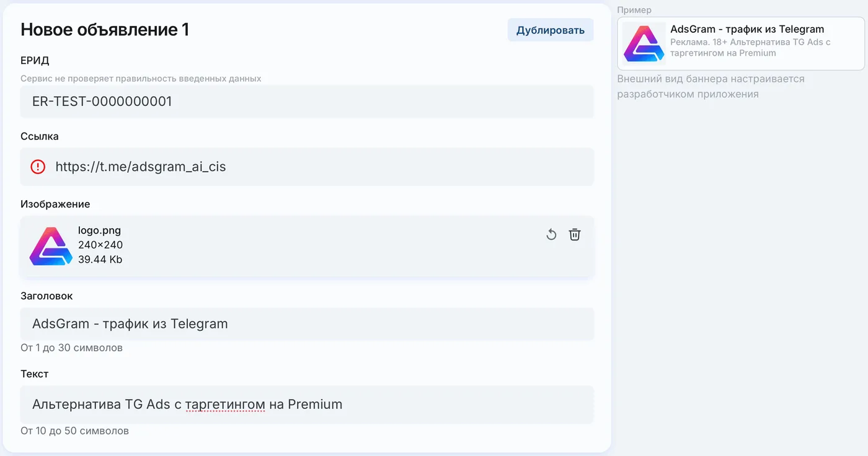Click the Заголовок field label
Screen dimensions: 868x456
click(46, 296)
